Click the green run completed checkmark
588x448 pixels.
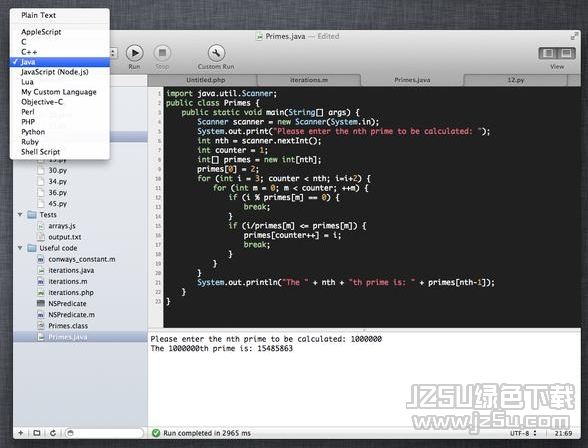[156, 433]
